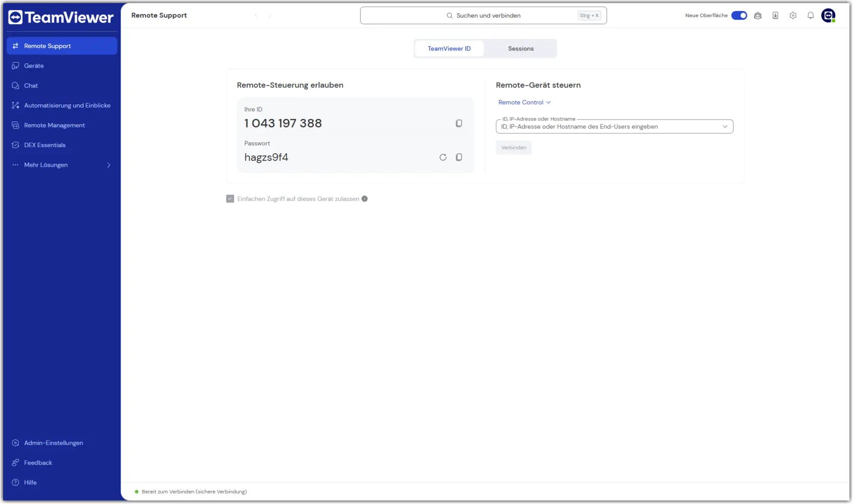Click the Remote-Steuerung erlauben heading
Viewport: 853px width, 504px height.
[290, 85]
